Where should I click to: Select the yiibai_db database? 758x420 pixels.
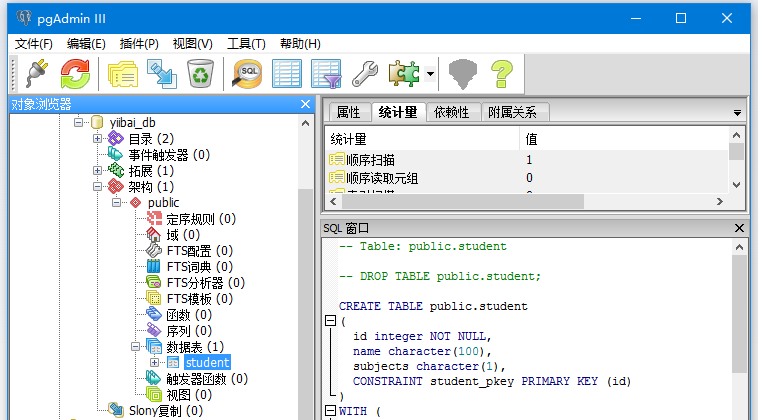pyautogui.click(x=132, y=123)
